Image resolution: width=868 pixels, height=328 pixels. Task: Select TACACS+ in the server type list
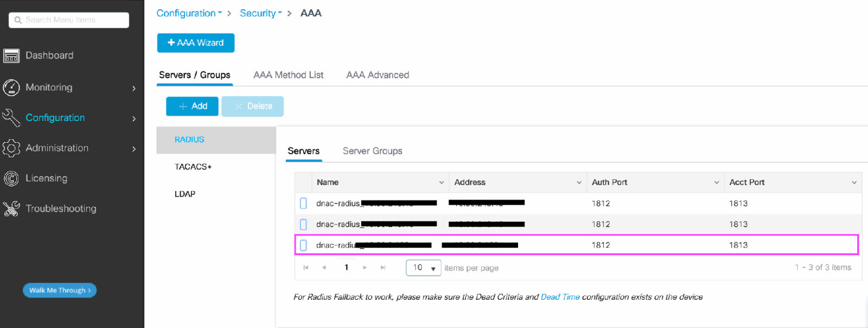point(193,167)
